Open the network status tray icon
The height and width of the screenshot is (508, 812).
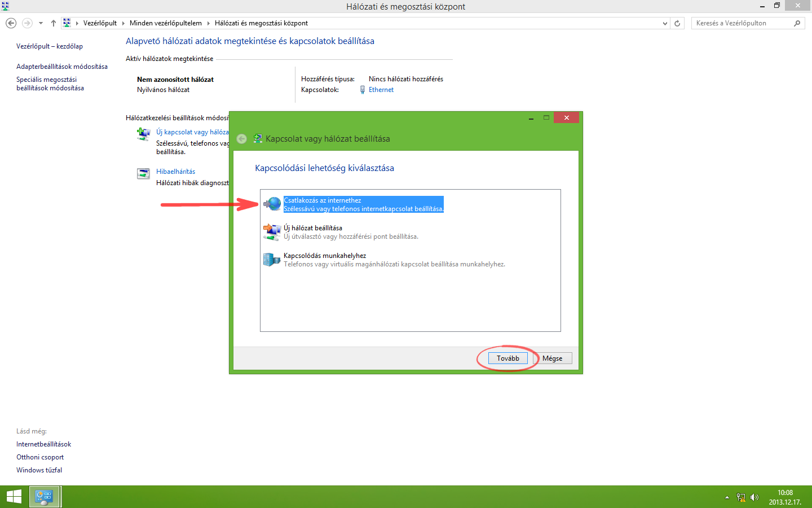(x=740, y=497)
